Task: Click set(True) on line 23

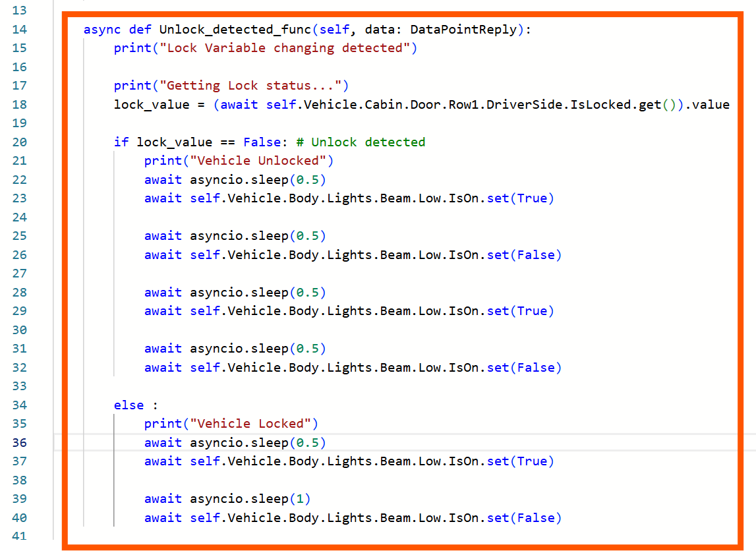Action: [x=520, y=198]
